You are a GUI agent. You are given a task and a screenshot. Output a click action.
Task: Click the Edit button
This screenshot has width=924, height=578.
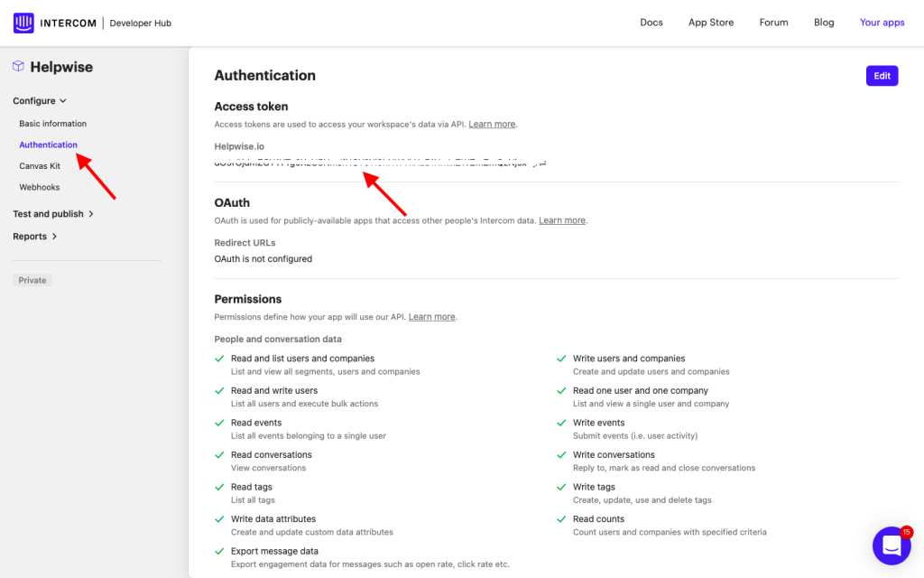(x=882, y=76)
